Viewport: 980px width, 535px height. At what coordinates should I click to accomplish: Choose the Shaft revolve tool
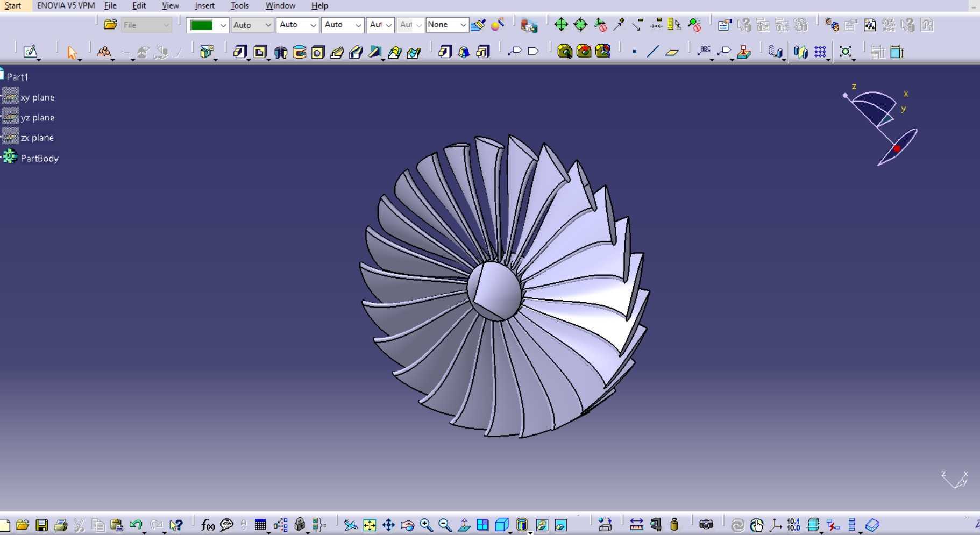click(x=280, y=52)
